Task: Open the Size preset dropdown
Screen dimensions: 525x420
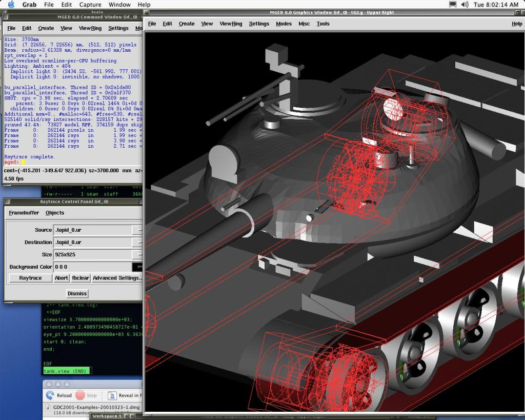Action: [x=137, y=255]
